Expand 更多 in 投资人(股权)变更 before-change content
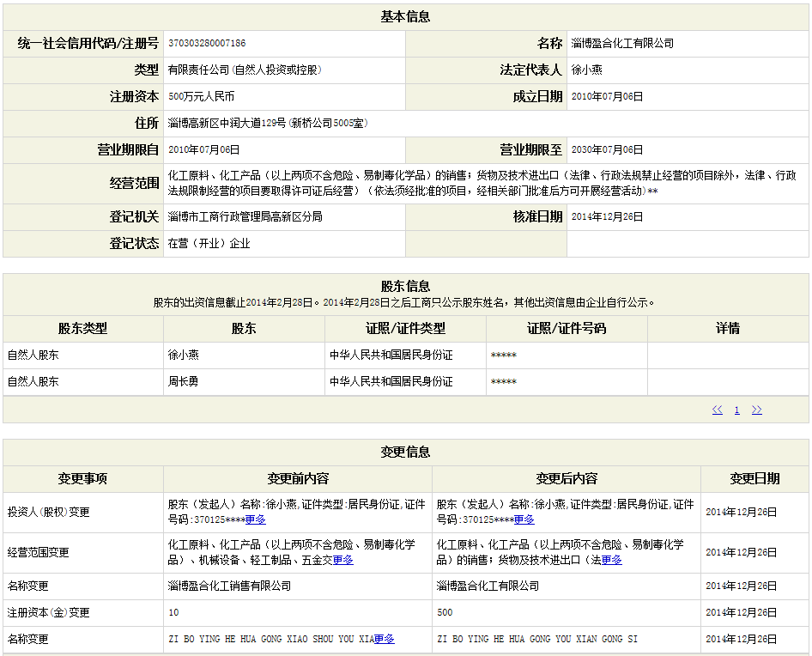 click(255, 519)
